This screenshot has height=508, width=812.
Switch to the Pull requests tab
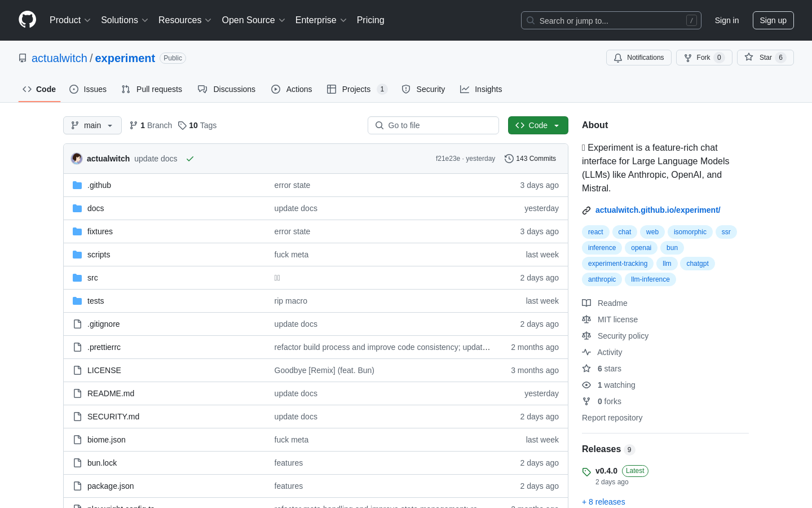[x=152, y=89]
